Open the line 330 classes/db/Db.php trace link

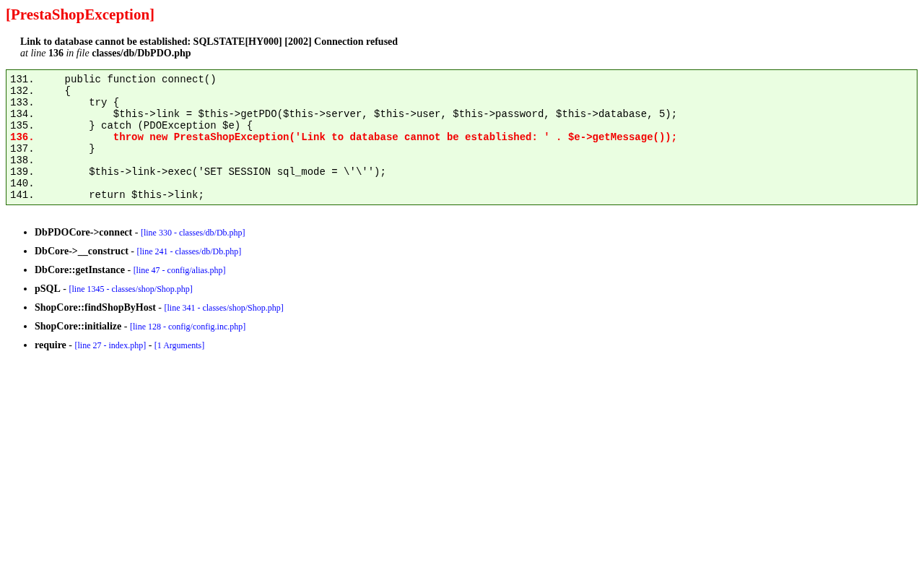click(193, 233)
